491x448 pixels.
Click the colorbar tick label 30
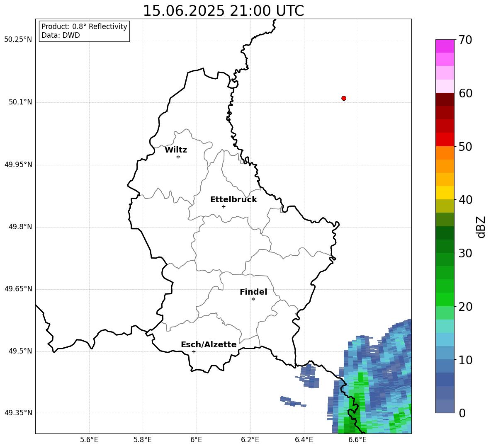pyautogui.click(x=465, y=253)
